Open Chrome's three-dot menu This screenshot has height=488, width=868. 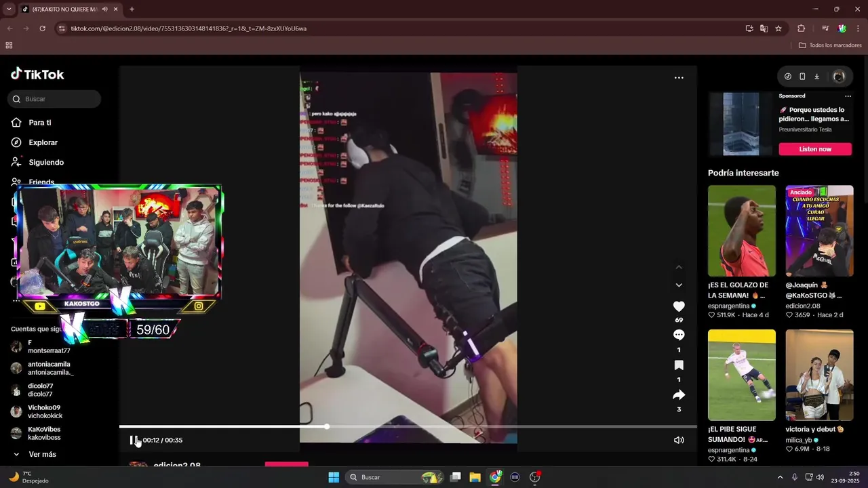coord(859,28)
